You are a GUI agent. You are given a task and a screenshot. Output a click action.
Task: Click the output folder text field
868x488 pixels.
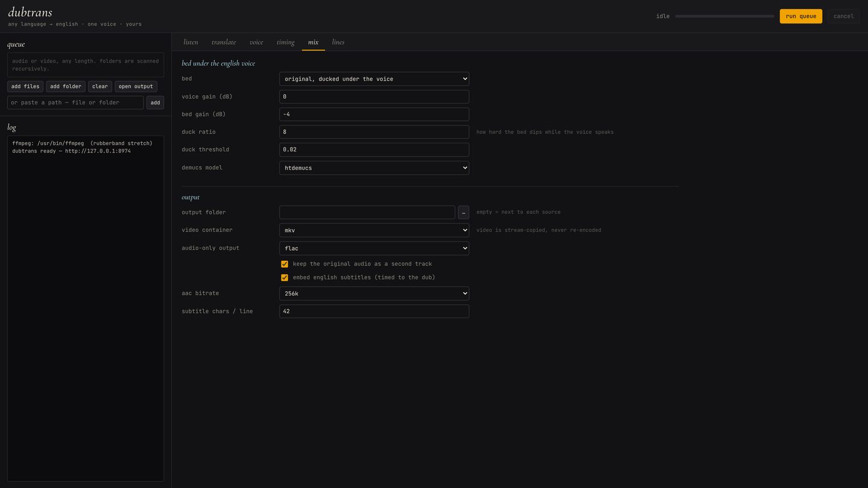(367, 213)
